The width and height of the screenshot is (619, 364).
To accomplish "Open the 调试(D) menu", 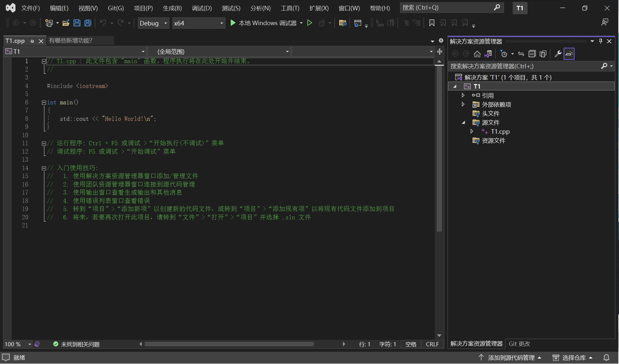I will coord(202,8).
